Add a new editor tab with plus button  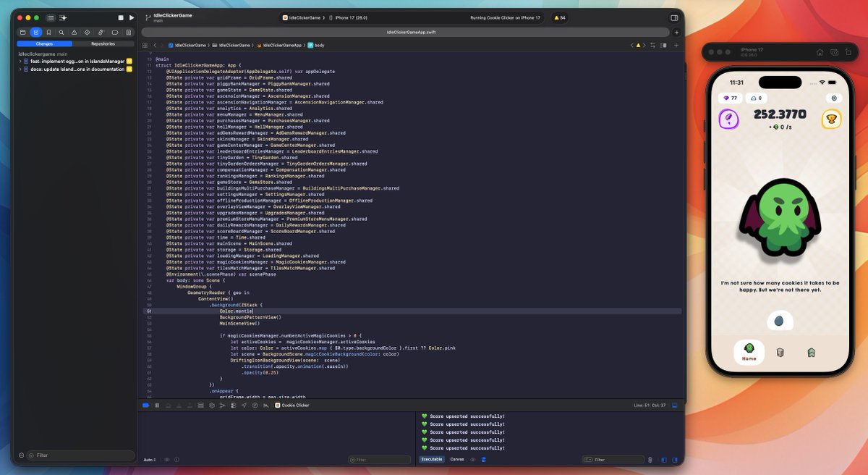(676, 33)
